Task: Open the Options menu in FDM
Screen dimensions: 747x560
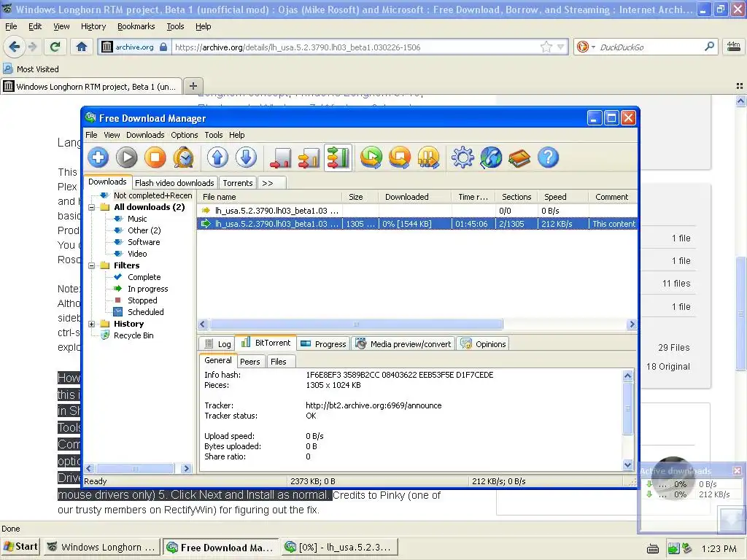Action: (x=185, y=135)
